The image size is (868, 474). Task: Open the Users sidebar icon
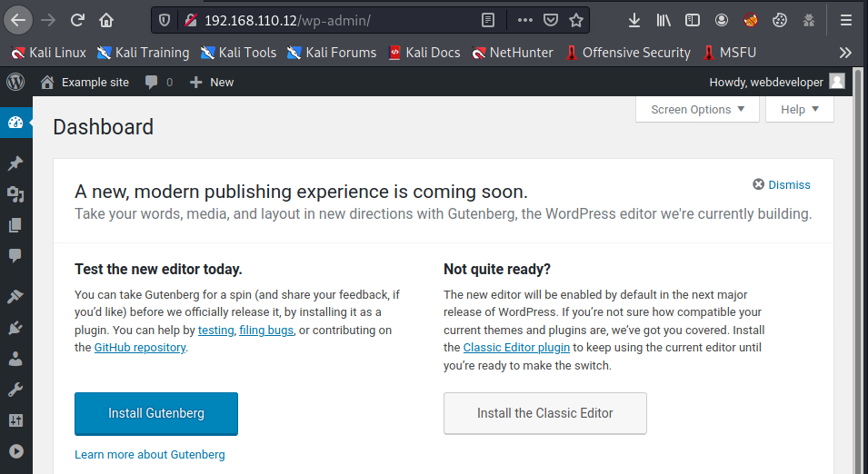(15, 359)
